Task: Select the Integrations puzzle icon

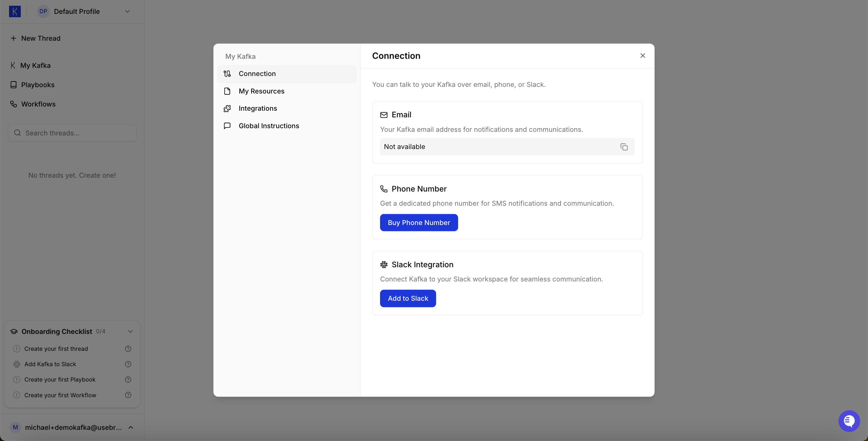Action: [x=227, y=108]
